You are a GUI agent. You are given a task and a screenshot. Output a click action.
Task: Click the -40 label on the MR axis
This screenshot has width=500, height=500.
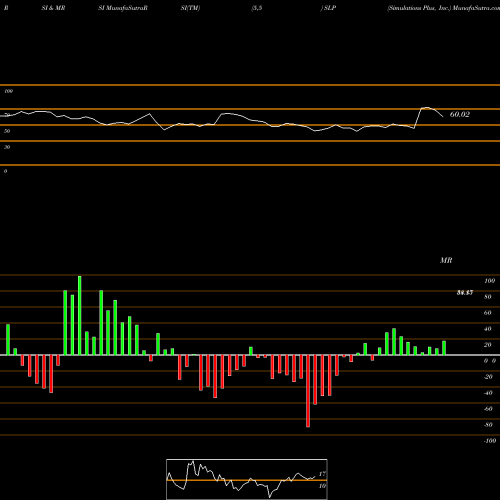(x=488, y=393)
